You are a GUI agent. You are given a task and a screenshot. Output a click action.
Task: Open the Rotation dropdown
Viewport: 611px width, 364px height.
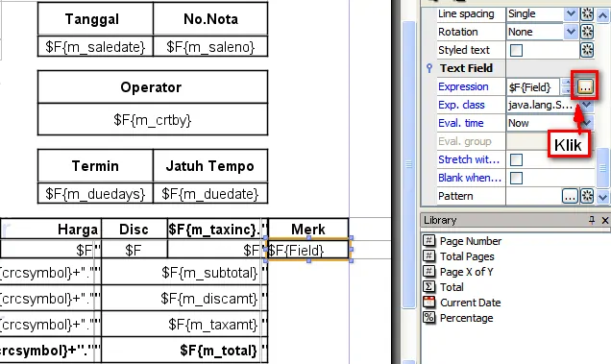pyautogui.click(x=571, y=32)
